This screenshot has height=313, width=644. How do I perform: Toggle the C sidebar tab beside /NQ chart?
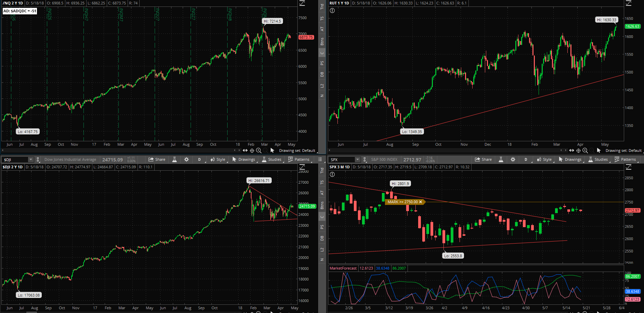322,53
